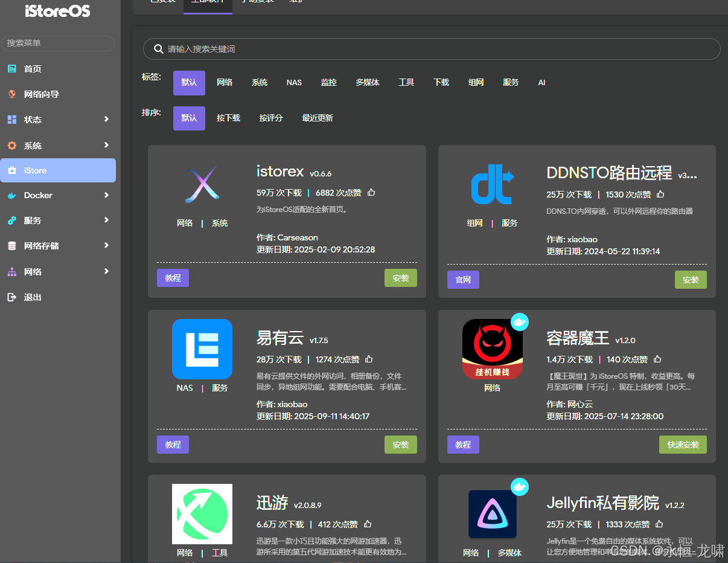The image size is (728, 563).
Task: Filter apps by NAS tag
Action: coord(294,83)
